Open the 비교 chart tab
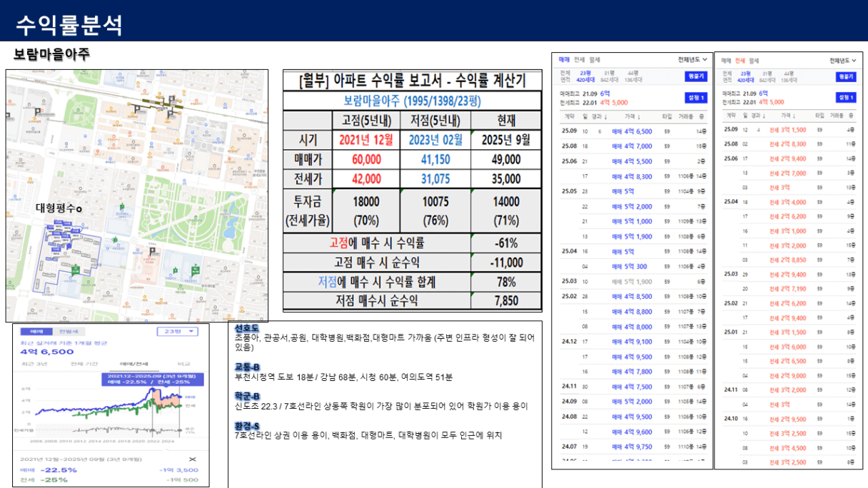This screenshot has width=868, height=488. pos(183,363)
